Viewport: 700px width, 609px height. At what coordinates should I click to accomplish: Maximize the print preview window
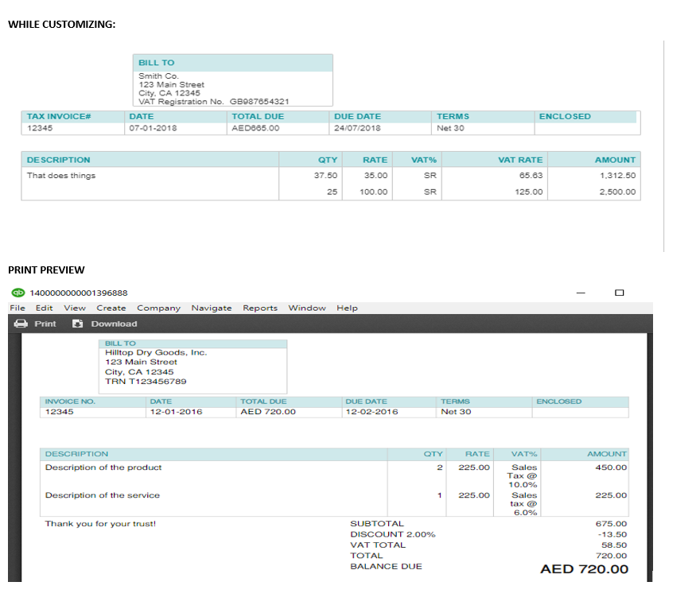click(619, 293)
